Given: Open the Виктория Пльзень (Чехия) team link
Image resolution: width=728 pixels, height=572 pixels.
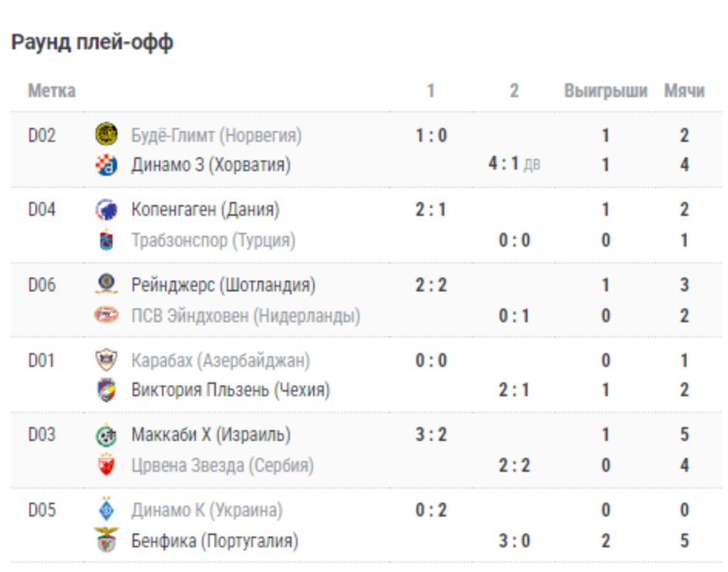Looking at the screenshot, I should point(231,390).
